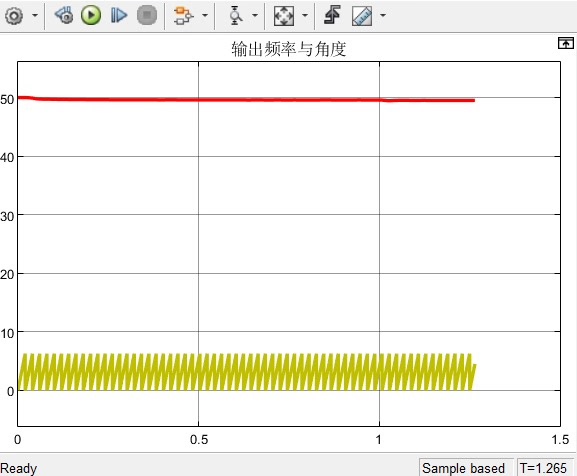This screenshot has height=476, width=577.
Task: Expand the highlight block dropdown arrow
Action: click(x=205, y=15)
